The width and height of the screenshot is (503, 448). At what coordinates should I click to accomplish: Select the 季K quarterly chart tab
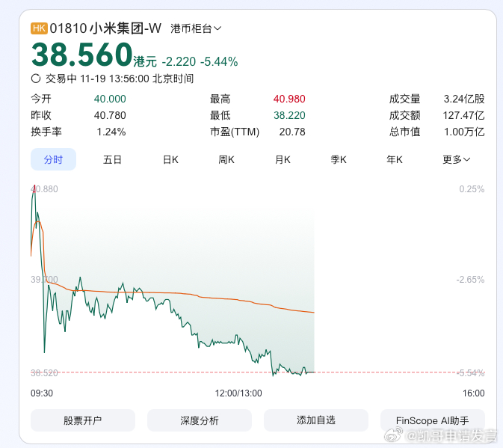point(339,159)
